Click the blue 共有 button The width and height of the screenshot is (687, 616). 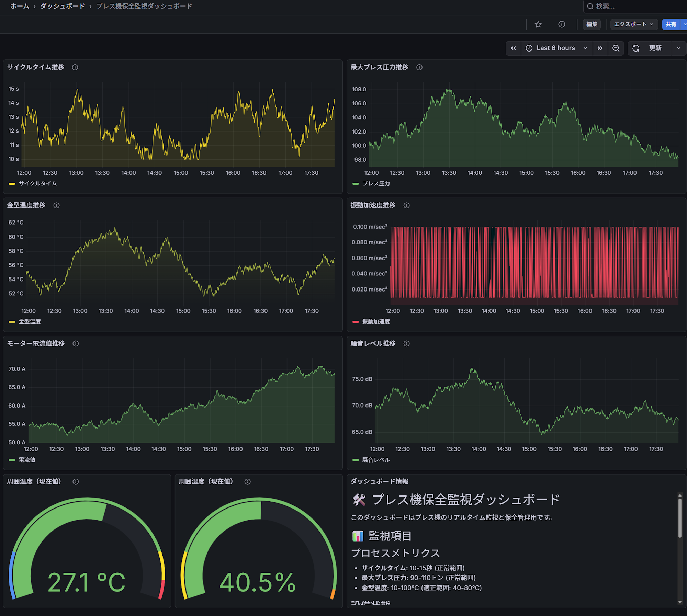[x=671, y=24]
